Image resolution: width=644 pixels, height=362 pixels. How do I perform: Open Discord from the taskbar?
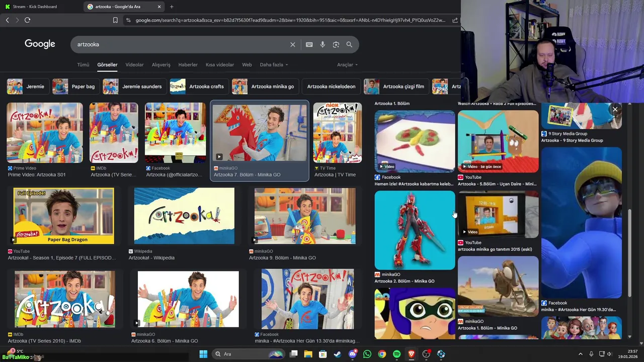click(353, 354)
